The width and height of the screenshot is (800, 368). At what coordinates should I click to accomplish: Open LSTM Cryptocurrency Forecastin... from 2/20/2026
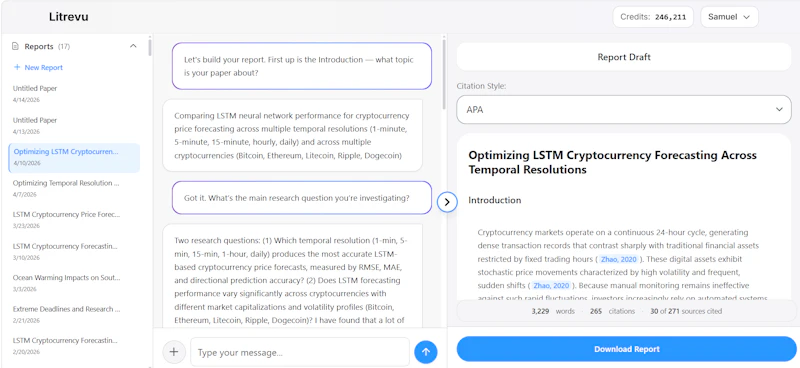pos(74,346)
